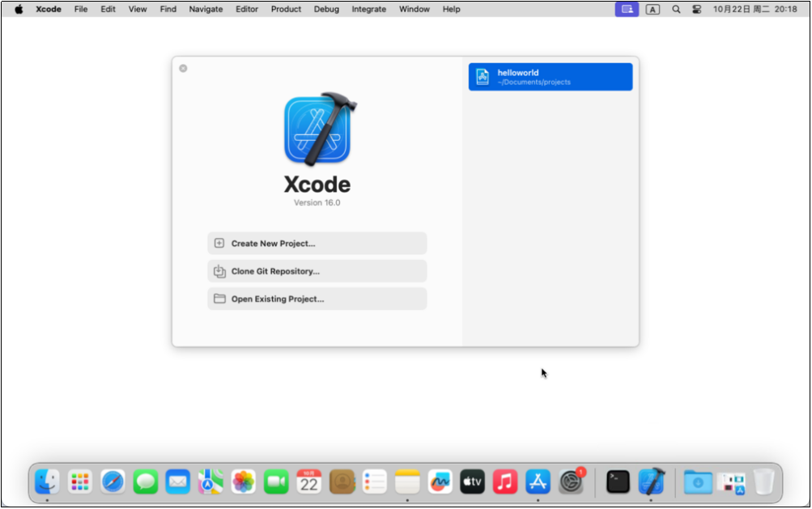This screenshot has width=812, height=509.
Task: Open Mail from the Dock
Action: tap(178, 482)
